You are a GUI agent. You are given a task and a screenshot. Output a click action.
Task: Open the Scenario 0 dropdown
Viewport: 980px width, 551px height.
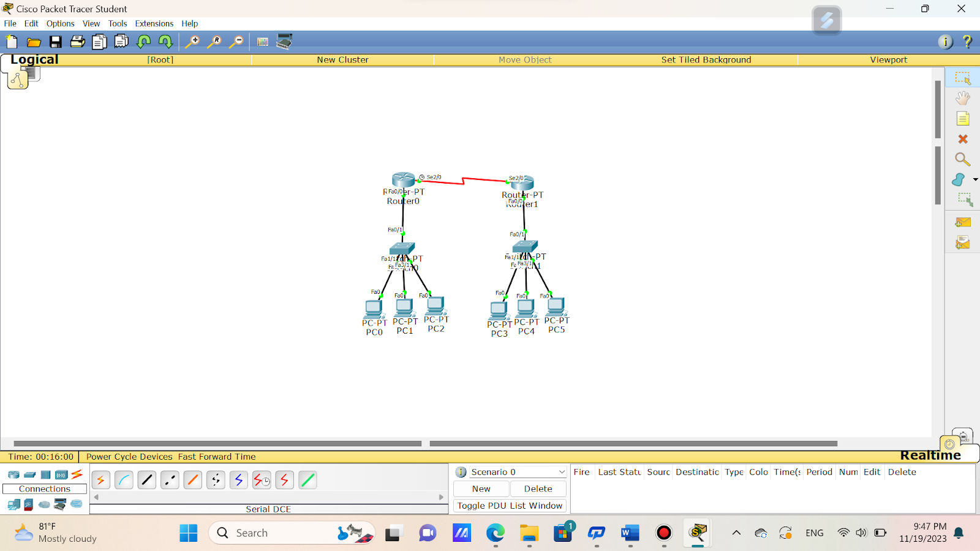click(517, 472)
